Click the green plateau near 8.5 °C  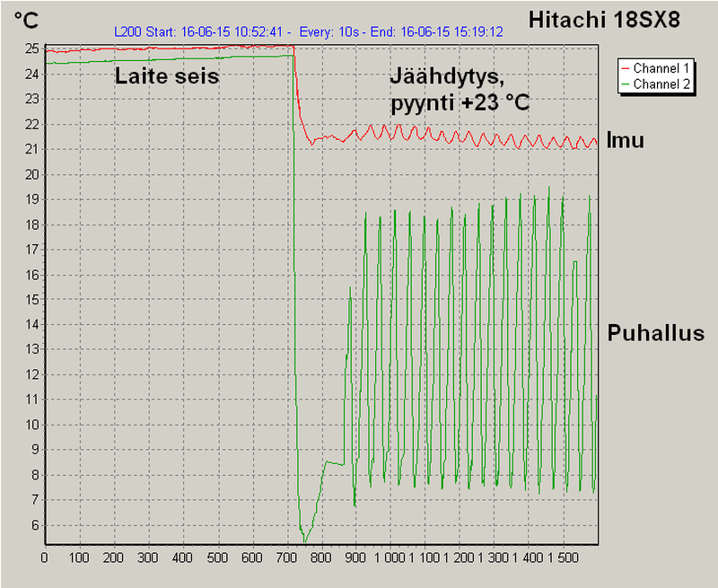[334, 462]
